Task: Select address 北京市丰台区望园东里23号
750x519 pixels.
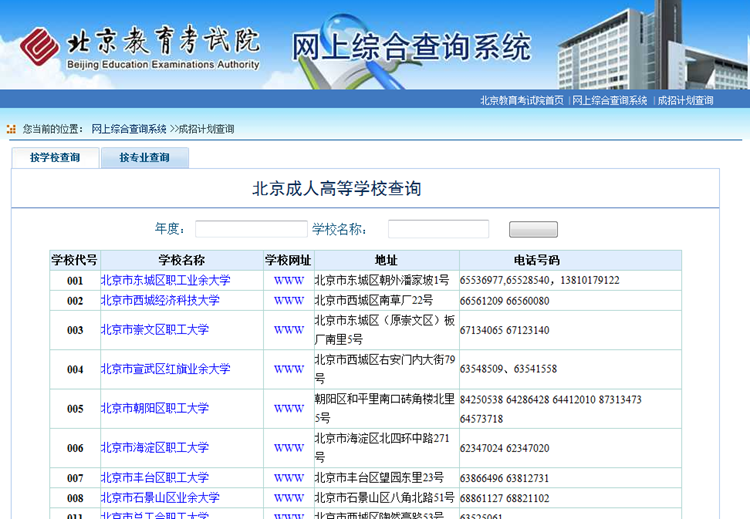Action: point(379,477)
